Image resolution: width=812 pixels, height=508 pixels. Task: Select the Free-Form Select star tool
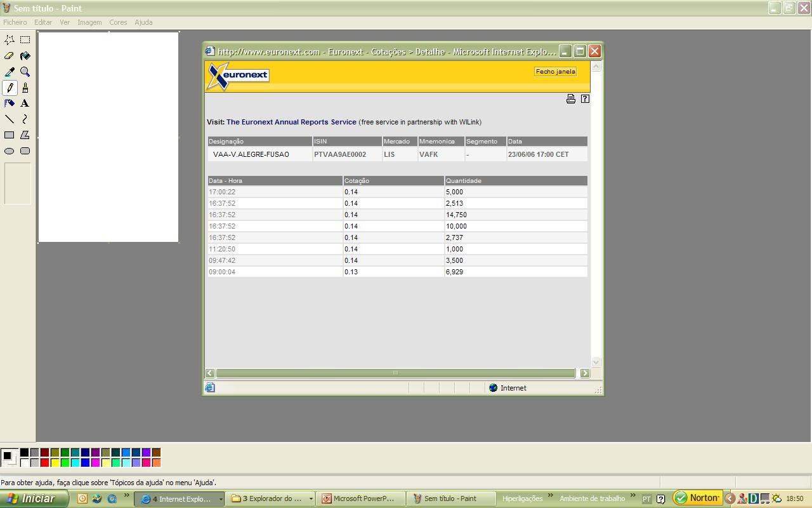coord(10,40)
